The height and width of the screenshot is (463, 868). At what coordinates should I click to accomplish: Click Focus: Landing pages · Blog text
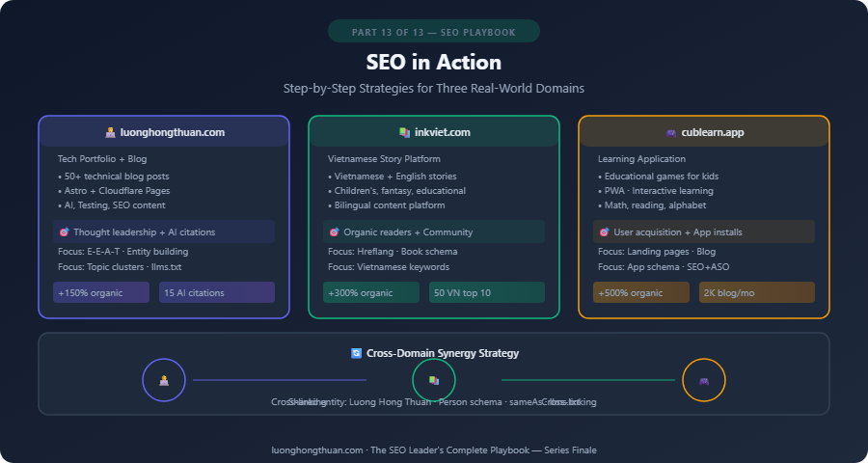657,252
